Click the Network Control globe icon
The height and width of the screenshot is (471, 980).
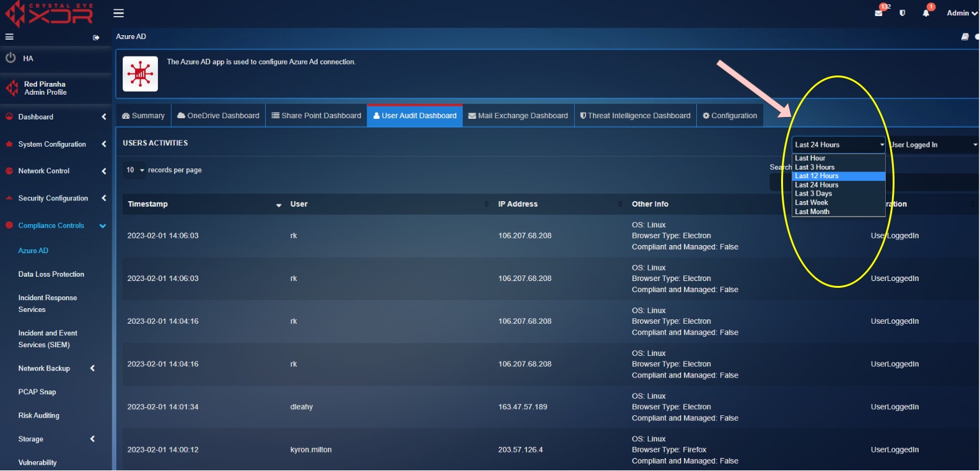pyautogui.click(x=9, y=171)
